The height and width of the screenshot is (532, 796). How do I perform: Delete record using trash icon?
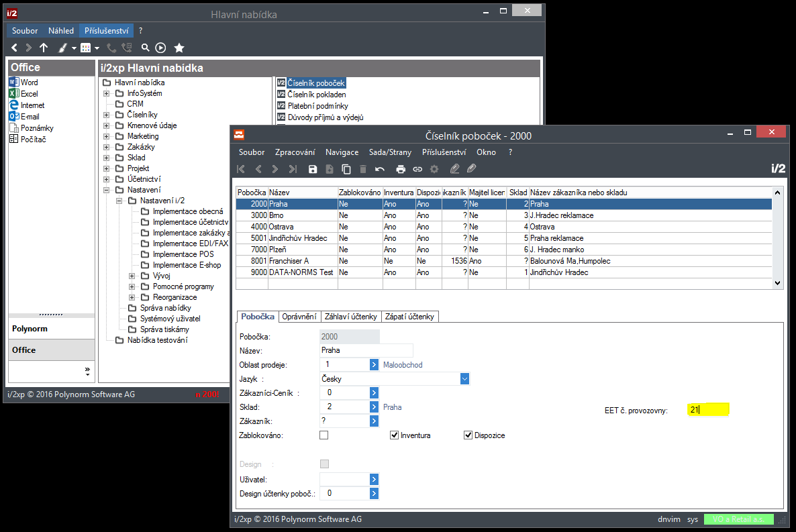pyautogui.click(x=363, y=169)
